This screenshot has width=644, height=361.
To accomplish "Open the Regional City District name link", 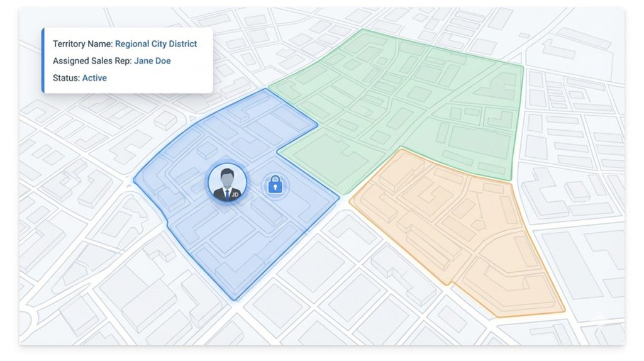I will click(156, 44).
